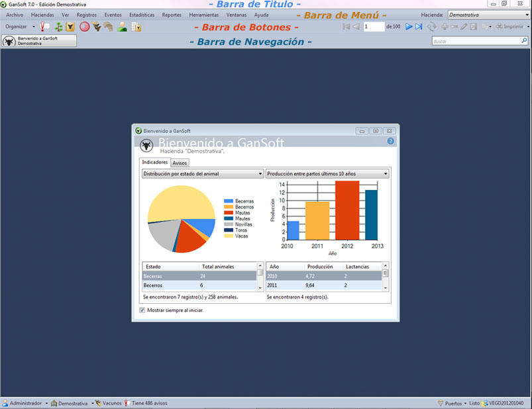Open Demostrativa dropdown arrow in status bar
This screenshot has width=532, height=409.
pyautogui.click(x=92, y=403)
